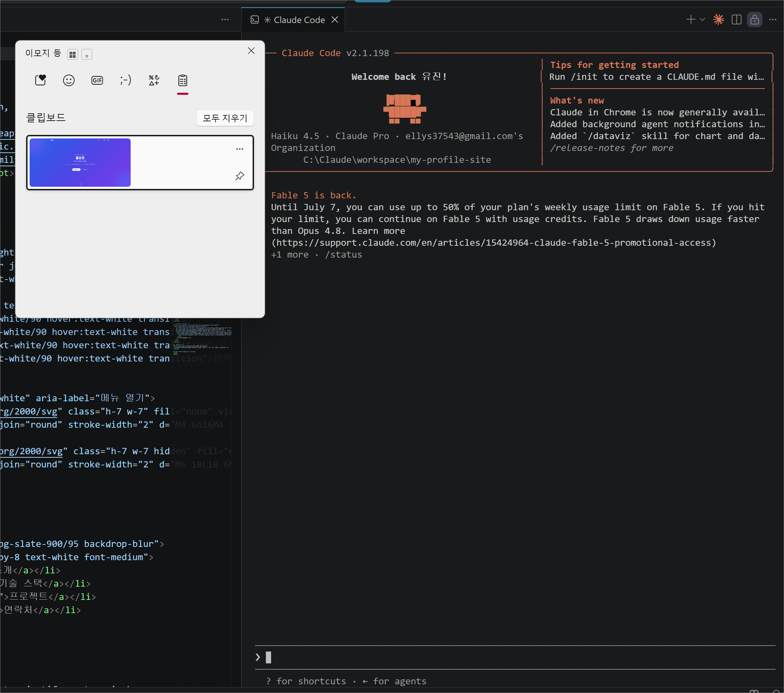The height and width of the screenshot is (693, 784).
Task: Toggle the lock group icon
Action: 754,20
